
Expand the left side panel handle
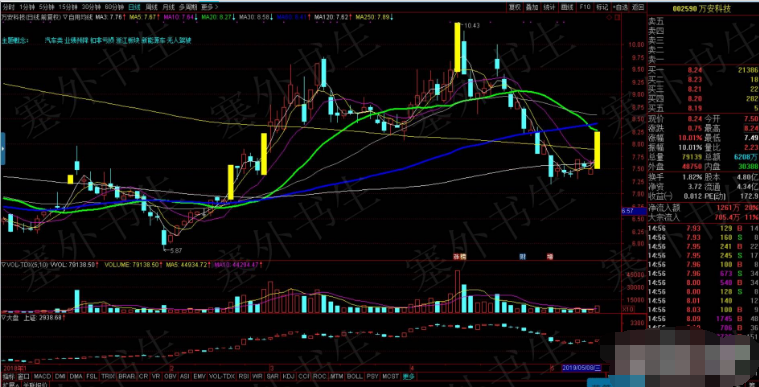click(2, 148)
